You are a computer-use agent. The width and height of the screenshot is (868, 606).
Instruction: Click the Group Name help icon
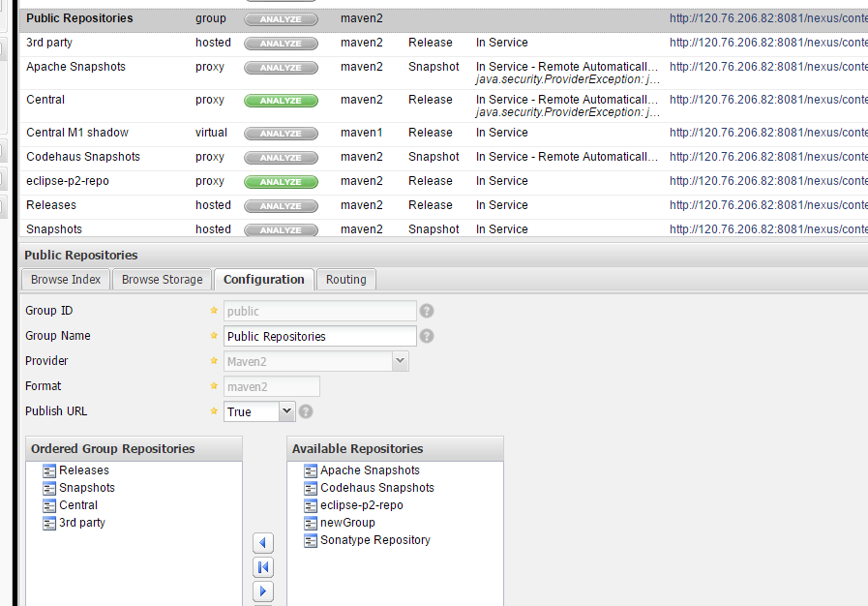tap(426, 336)
